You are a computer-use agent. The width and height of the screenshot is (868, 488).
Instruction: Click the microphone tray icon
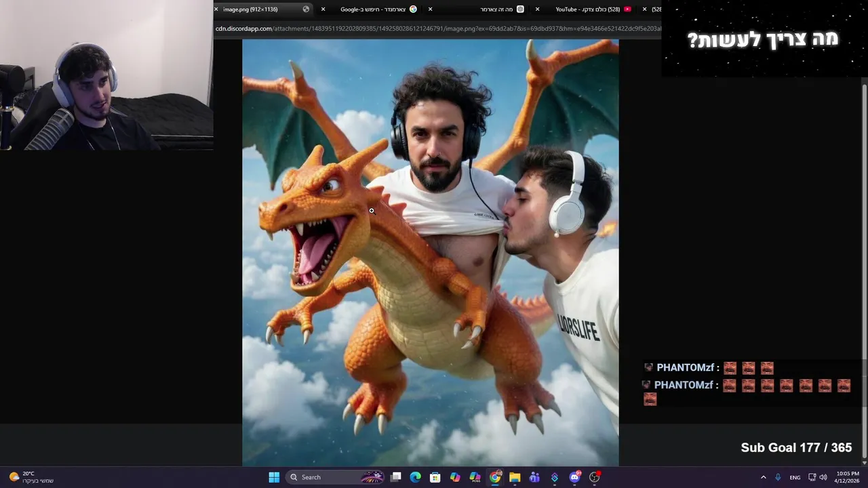tap(778, 477)
